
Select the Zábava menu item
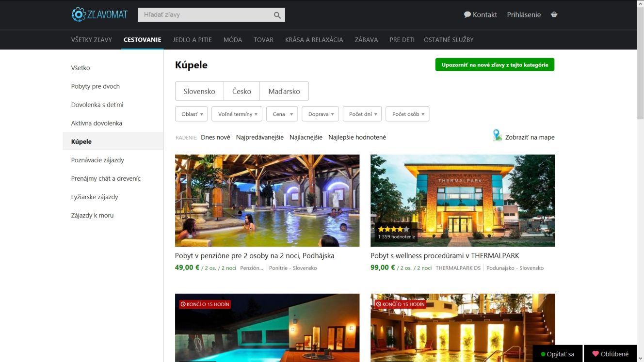pos(366,40)
